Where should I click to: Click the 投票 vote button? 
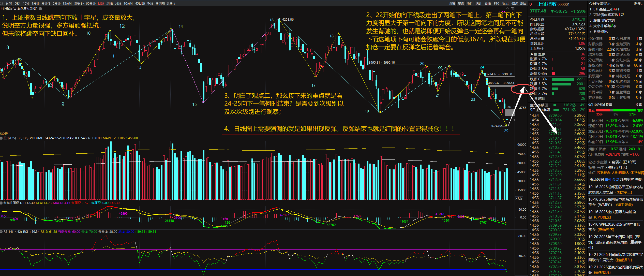638,105
